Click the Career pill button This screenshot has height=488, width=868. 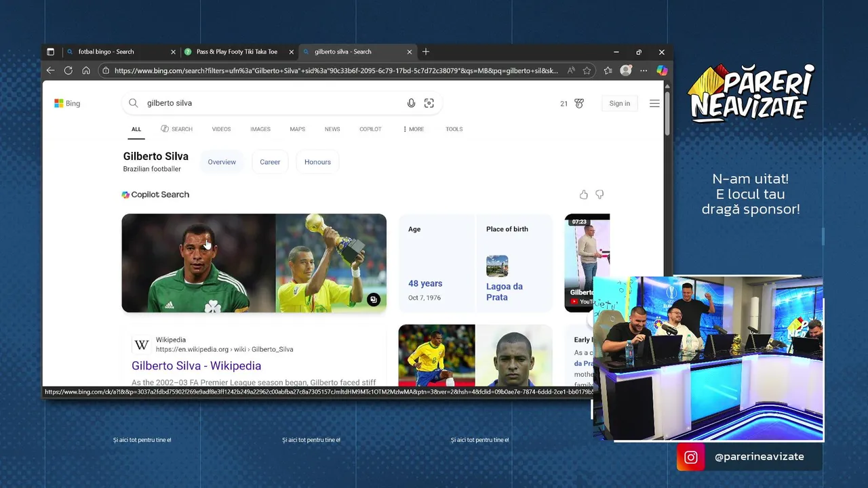[270, 162]
